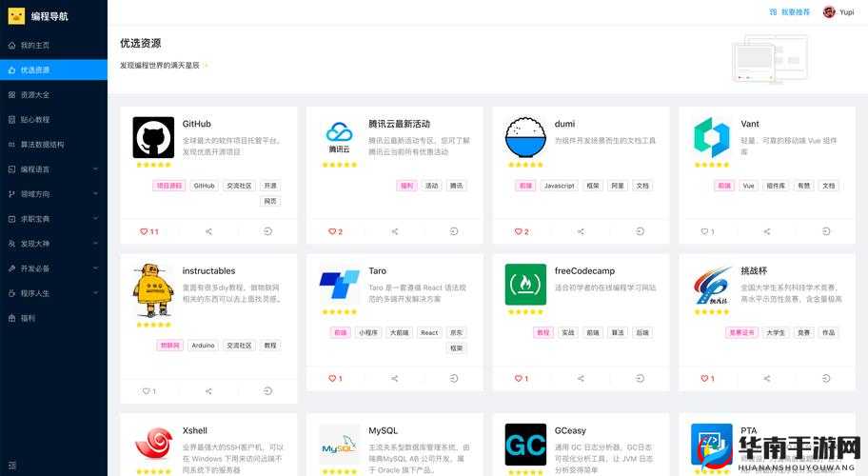
Task: Expand the 发现大神 submenu arrow
Action: (95, 244)
